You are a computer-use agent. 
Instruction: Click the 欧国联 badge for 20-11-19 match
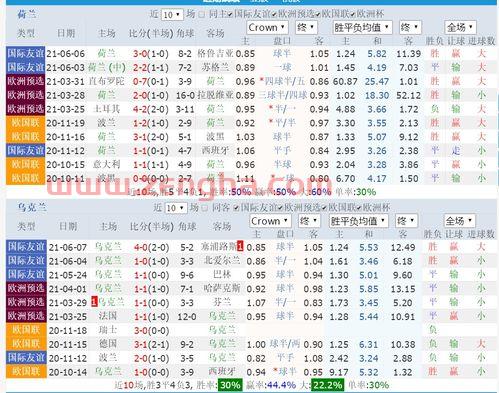click(x=25, y=123)
